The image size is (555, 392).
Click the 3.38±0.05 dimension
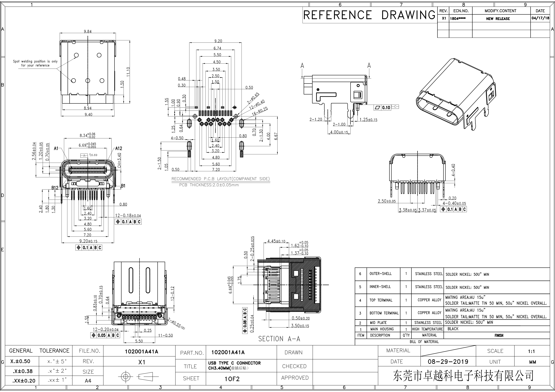point(408,210)
